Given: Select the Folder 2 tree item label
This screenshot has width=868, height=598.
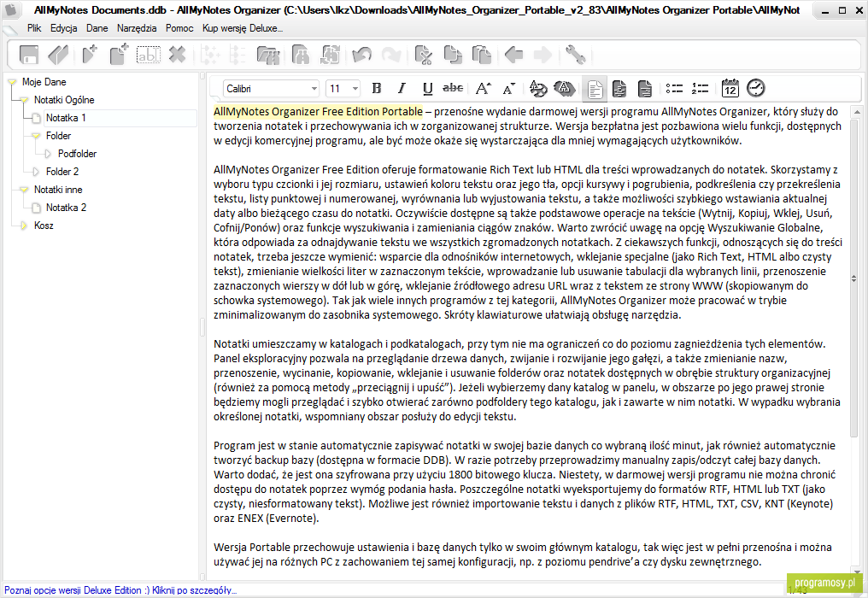Looking at the screenshot, I should (62, 172).
